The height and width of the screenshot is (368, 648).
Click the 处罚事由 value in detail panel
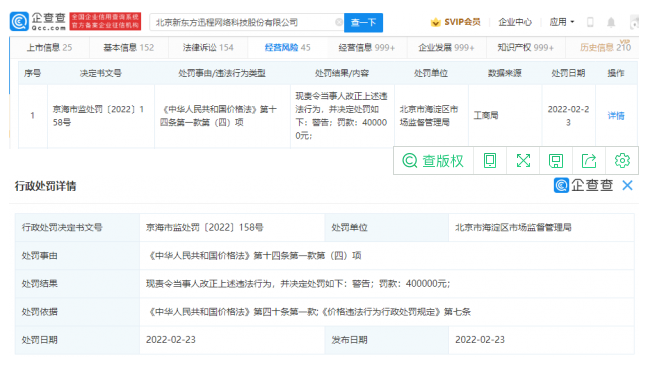click(255, 256)
